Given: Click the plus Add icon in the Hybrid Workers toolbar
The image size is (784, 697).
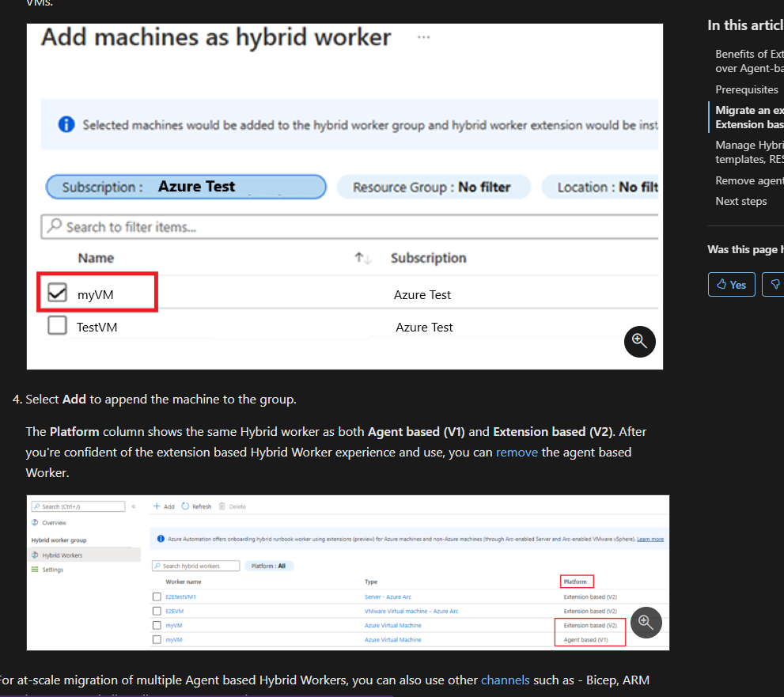Looking at the screenshot, I should pos(157,506).
